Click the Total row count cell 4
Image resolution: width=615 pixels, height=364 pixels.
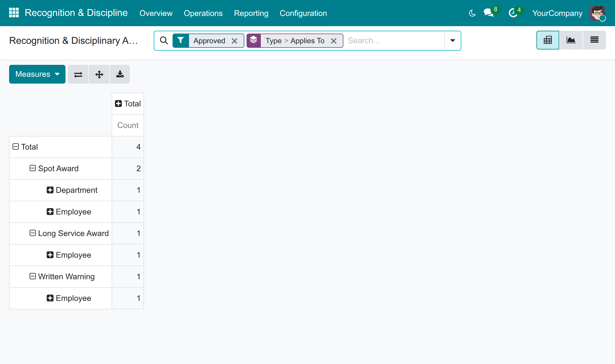[x=128, y=147]
